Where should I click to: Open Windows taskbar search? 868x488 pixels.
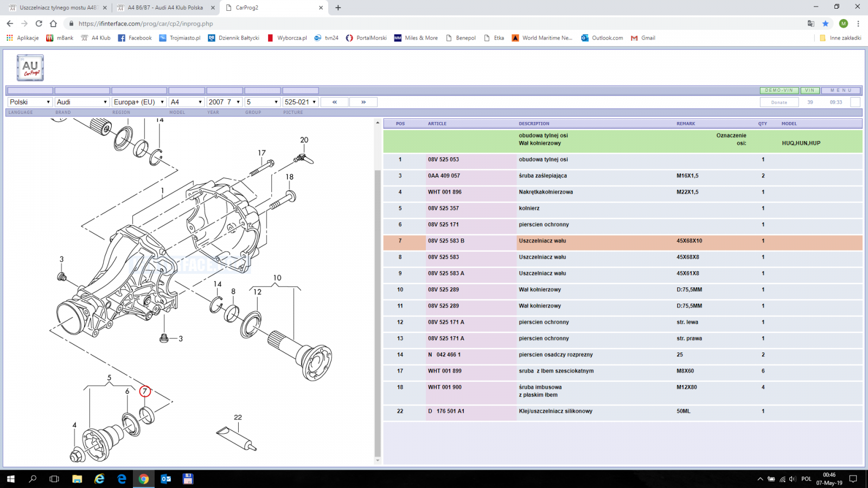point(33,479)
